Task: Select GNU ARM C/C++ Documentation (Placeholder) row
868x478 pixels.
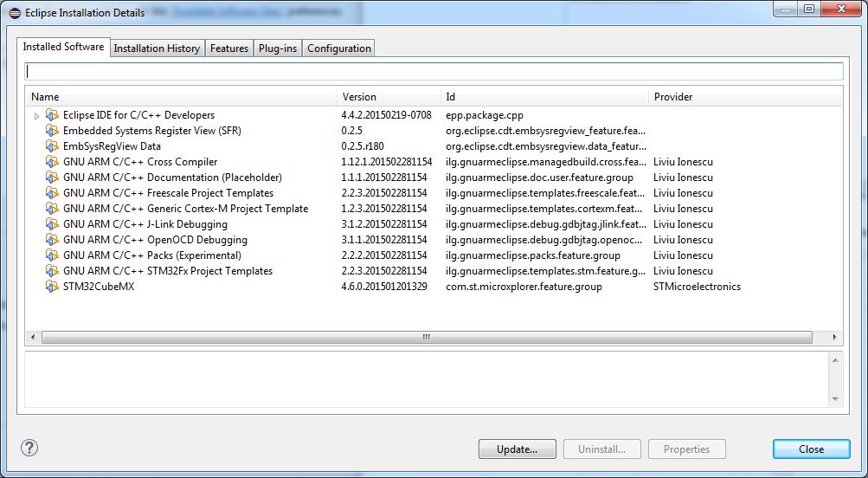Action: (434, 178)
